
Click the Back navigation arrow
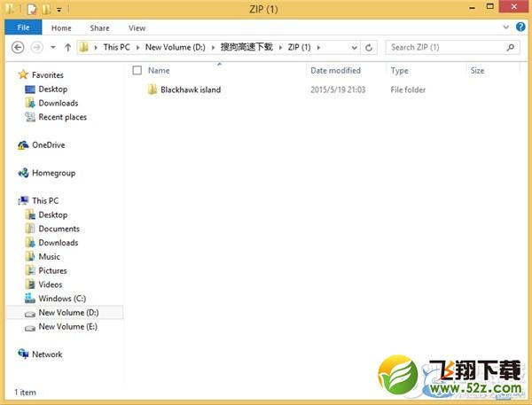(x=19, y=47)
